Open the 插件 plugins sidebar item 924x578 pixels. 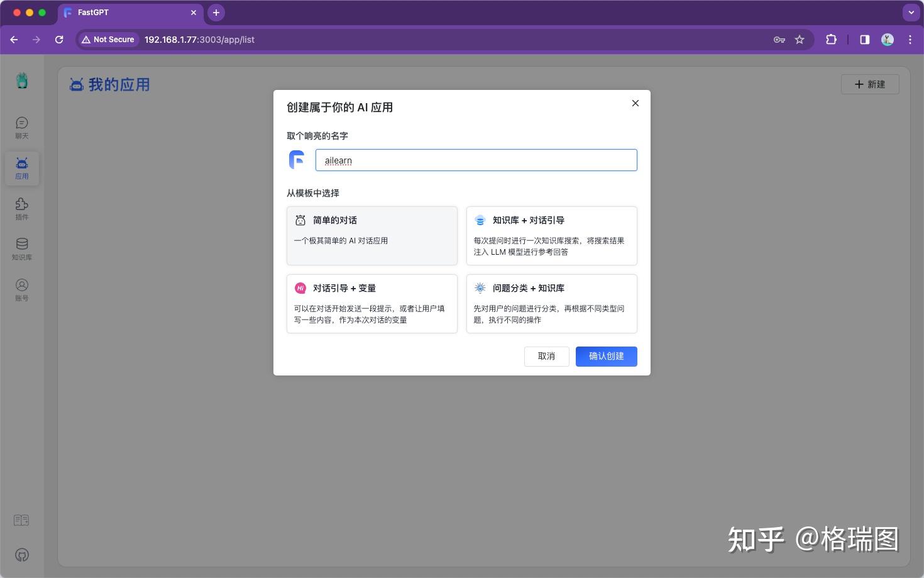pyautogui.click(x=22, y=209)
